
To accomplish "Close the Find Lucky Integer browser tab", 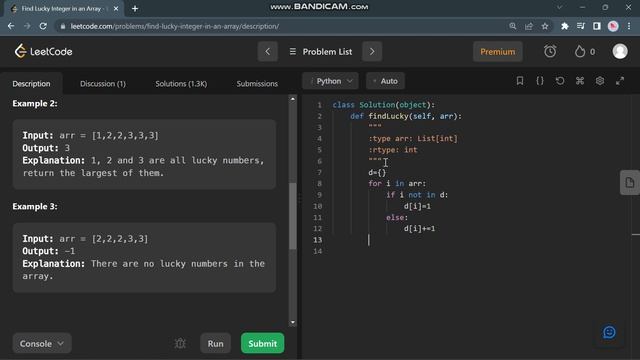I will tap(116, 9).
